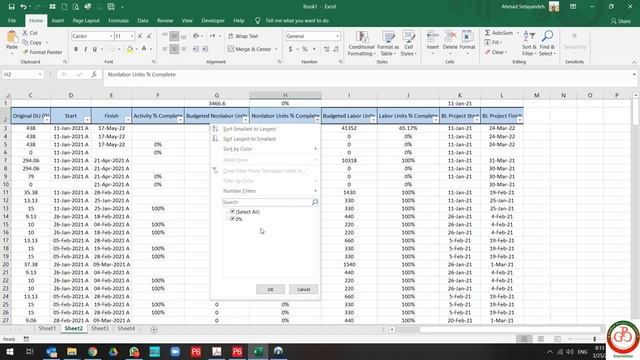This screenshot has height=360, width=640.
Task: Toggle Underline formatting
Action: click(95, 49)
